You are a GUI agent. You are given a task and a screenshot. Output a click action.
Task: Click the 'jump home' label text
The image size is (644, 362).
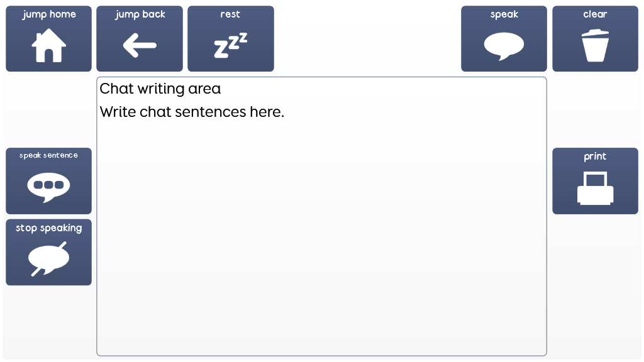(49, 14)
